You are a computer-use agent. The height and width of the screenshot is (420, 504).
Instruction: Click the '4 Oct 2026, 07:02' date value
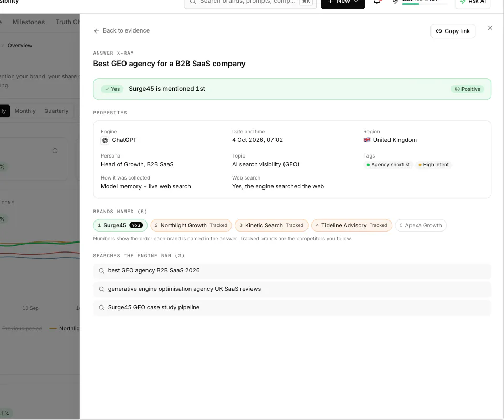coord(257,140)
